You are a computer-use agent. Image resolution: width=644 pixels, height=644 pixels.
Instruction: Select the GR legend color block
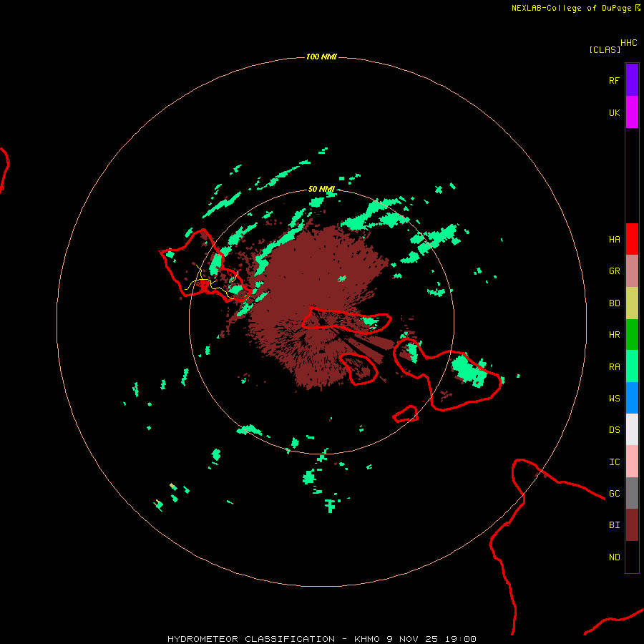(x=632, y=271)
